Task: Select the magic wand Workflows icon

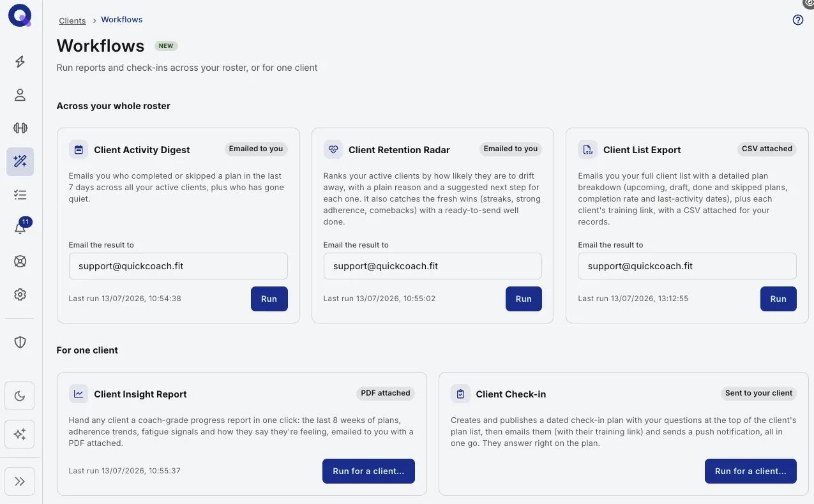Action: 20,161
